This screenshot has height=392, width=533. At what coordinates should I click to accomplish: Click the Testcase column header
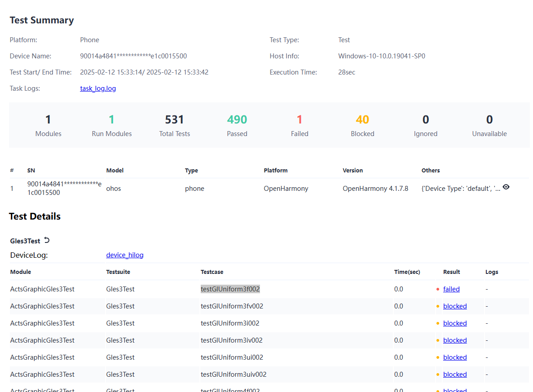tap(212, 272)
